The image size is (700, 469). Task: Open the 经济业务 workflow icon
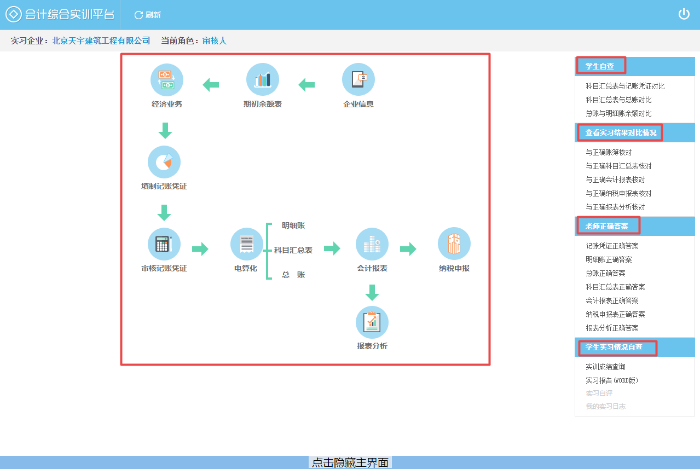[x=166, y=80]
